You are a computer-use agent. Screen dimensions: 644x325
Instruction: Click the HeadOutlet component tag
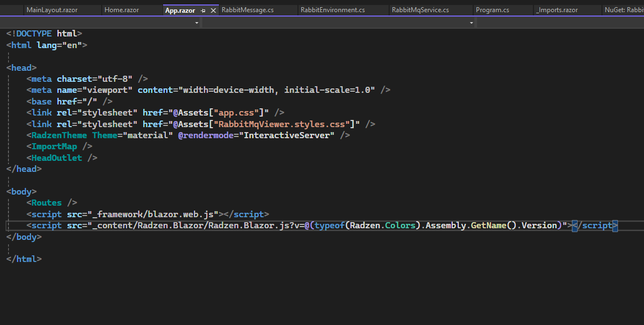(57, 158)
